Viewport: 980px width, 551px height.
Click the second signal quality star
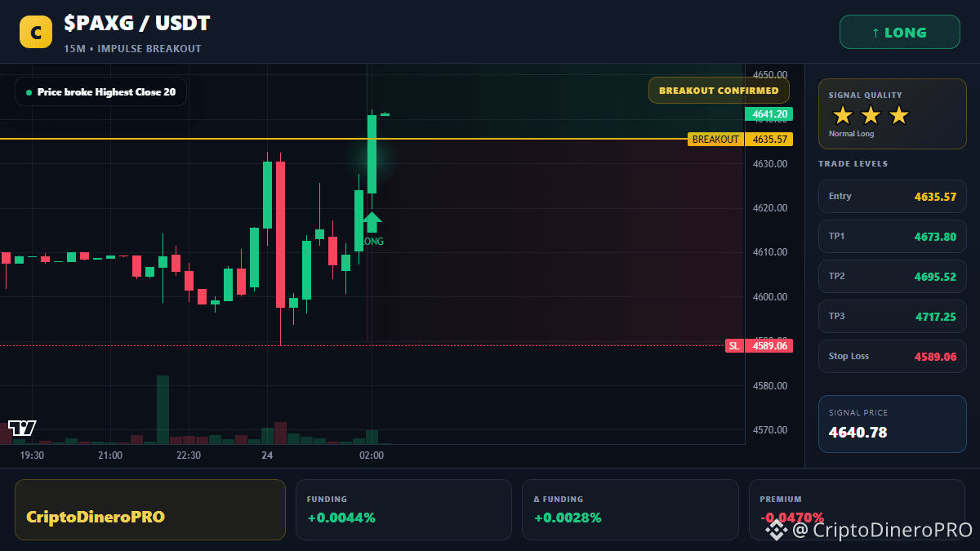[x=871, y=115]
